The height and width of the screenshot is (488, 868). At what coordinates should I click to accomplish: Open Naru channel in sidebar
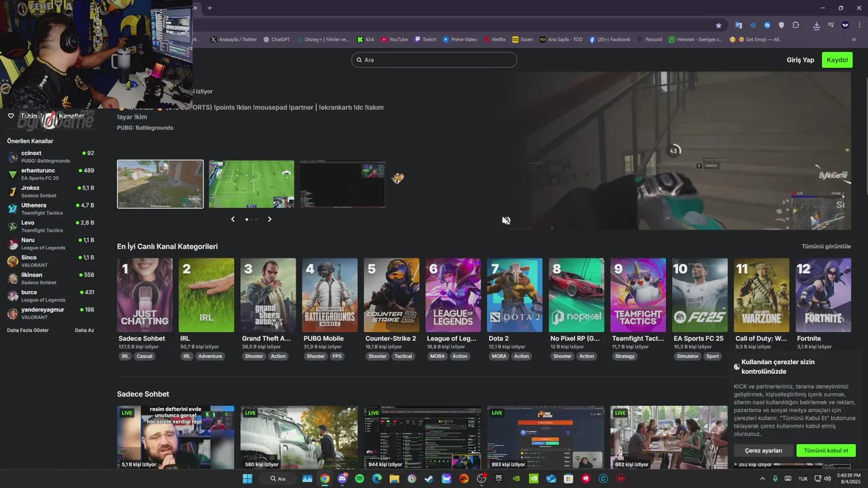pyautogui.click(x=51, y=244)
